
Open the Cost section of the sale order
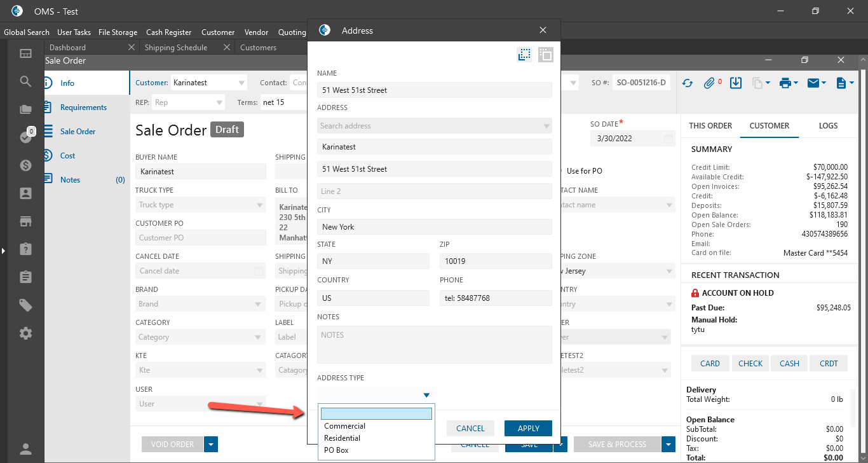[68, 156]
